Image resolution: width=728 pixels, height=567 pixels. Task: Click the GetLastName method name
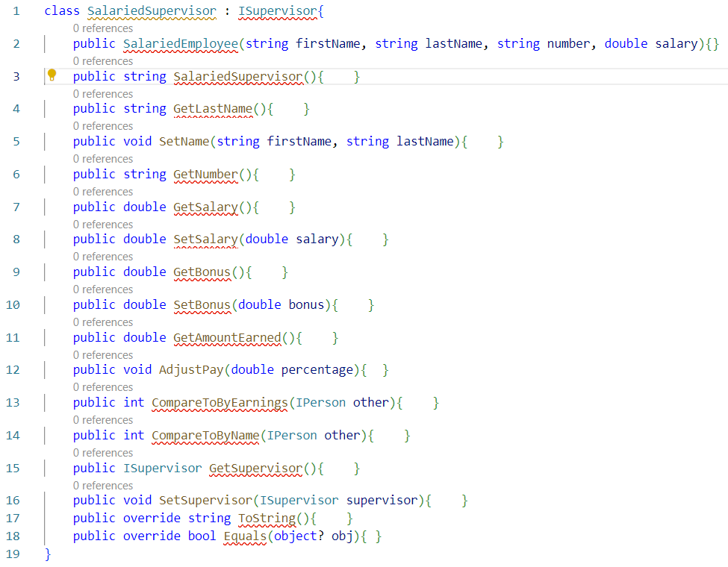point(213,109)
